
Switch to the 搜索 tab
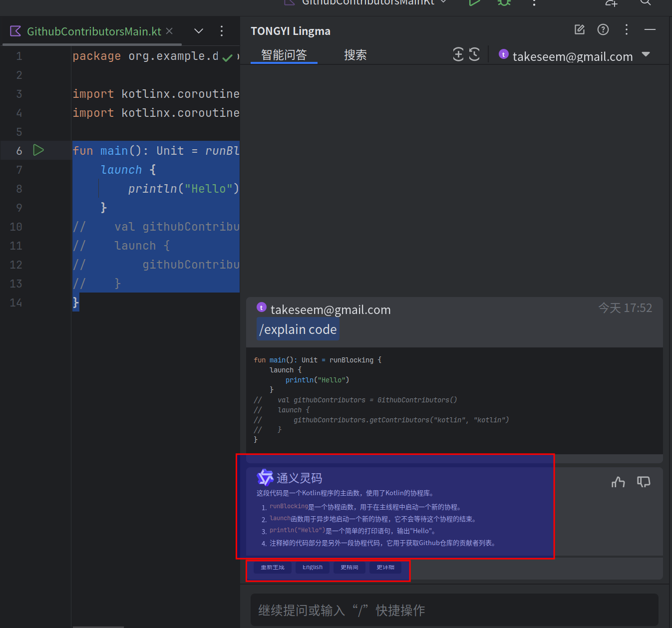coord(355,54)
